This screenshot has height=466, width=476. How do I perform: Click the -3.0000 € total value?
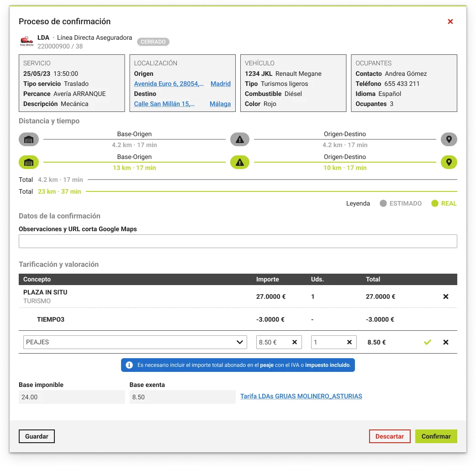pos(380,320)
